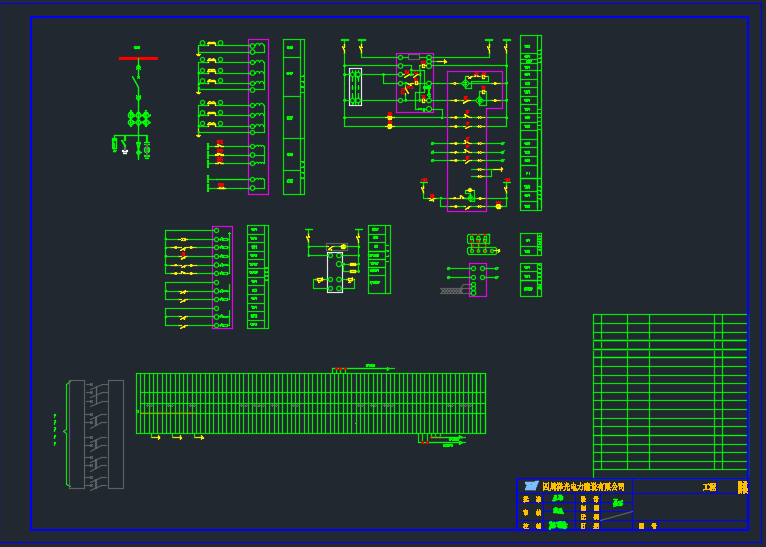Screen dimensions: 766x547
Task: Click the long green terminal strip grid at the bottom
Action: point(311,403)
